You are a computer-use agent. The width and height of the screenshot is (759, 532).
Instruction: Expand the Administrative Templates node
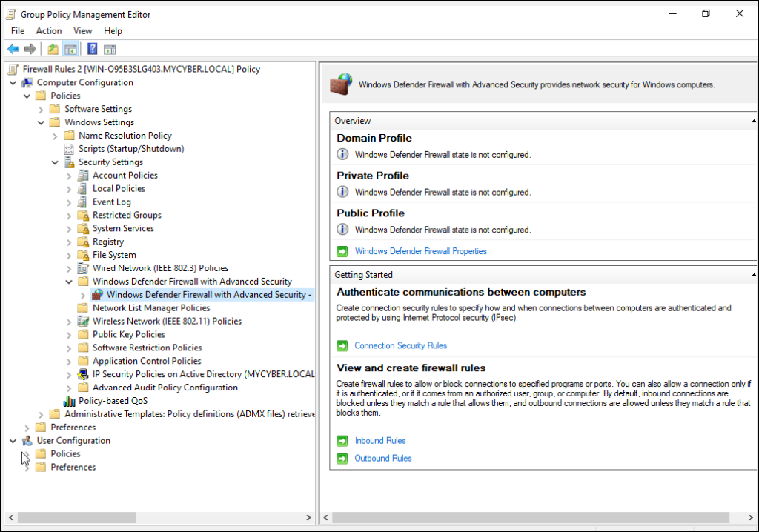click(x=42, y=414)
